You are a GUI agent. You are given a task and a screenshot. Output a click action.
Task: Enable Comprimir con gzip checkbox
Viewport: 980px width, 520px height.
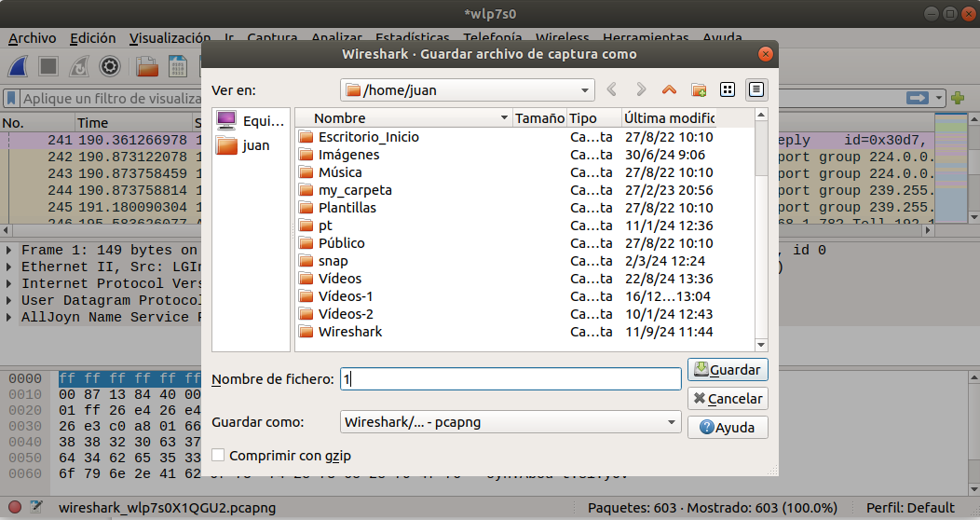point(218,455)
